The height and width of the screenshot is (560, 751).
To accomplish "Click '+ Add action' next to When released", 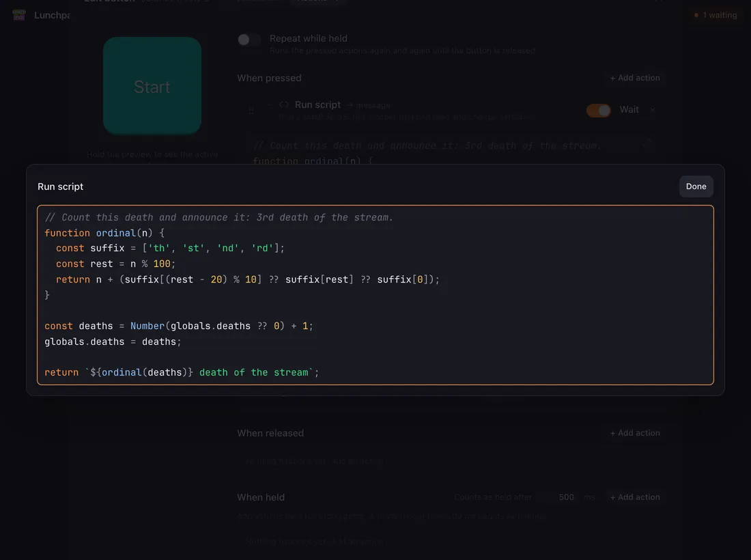I will [x=635, y=432].
